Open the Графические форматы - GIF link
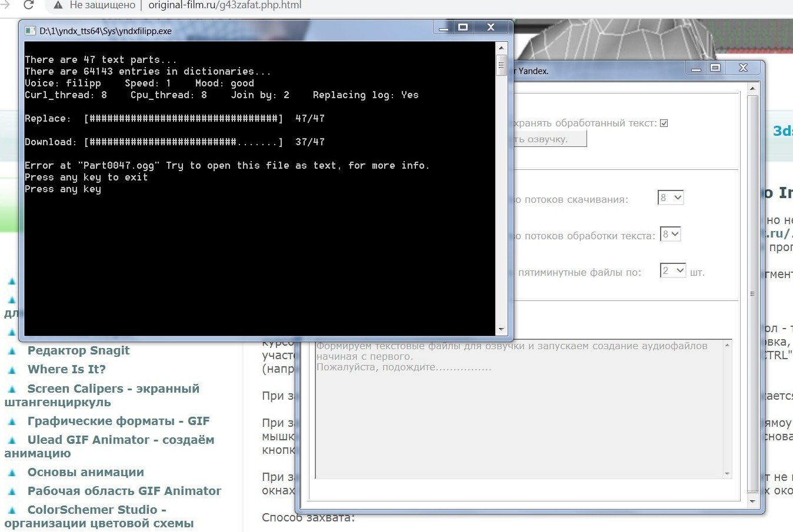793x532 pixels. (118, 421)
